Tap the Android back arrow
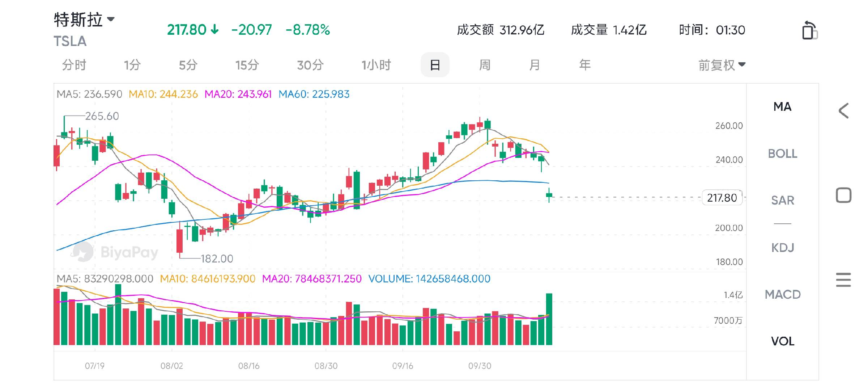Viewport: 868px width, 391px height. (x=844, y=111)
